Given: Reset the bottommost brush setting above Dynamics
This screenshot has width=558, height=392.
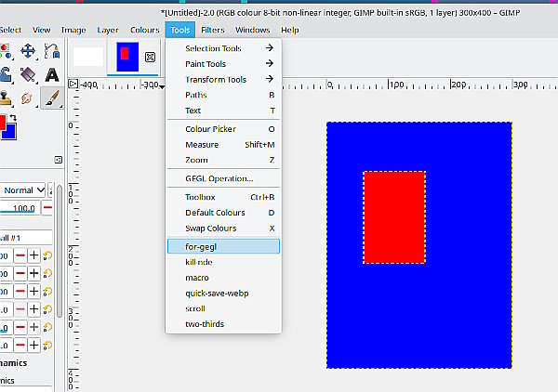Looking at the screenshot, I should [47, 345].
